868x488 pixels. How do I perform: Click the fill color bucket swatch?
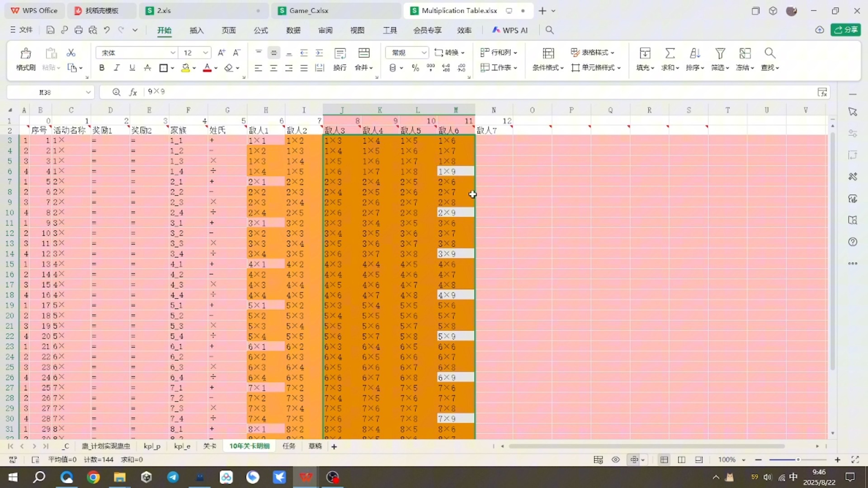[x=185, y=68]
